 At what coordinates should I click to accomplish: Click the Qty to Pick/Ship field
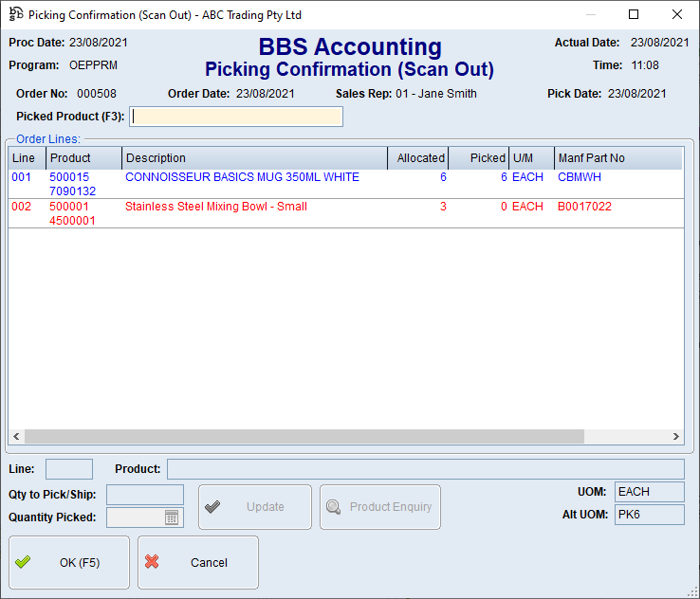tap(145, 495)
